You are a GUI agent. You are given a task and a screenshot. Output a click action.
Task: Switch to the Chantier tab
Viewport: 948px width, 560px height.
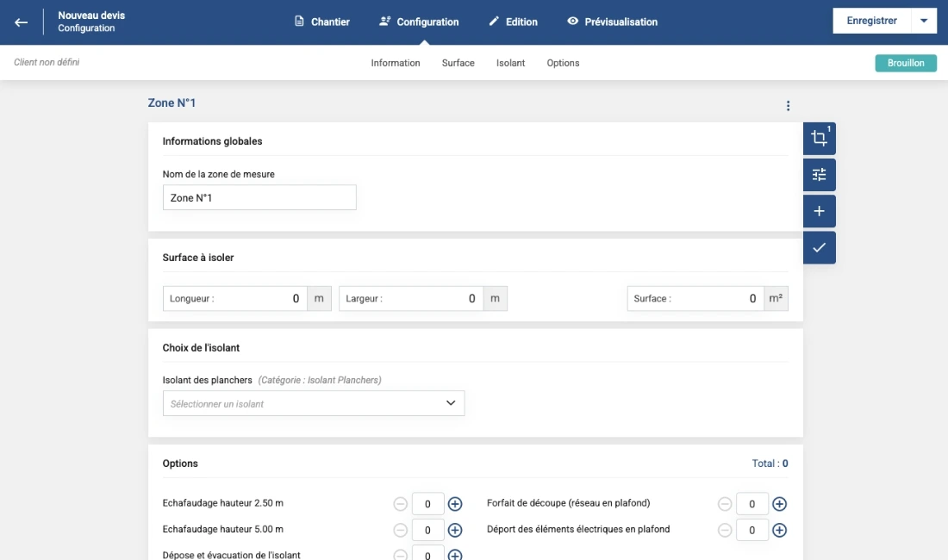click(x=322, y=22)
